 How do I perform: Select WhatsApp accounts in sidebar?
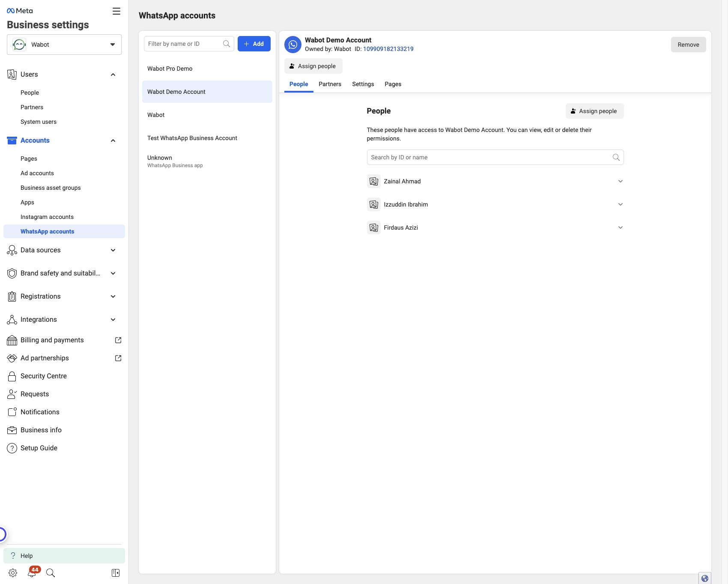tap(64, 231)
